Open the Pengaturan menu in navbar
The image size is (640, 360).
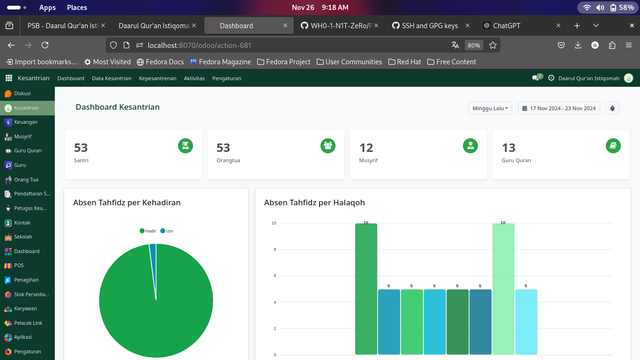coord(227,78)
